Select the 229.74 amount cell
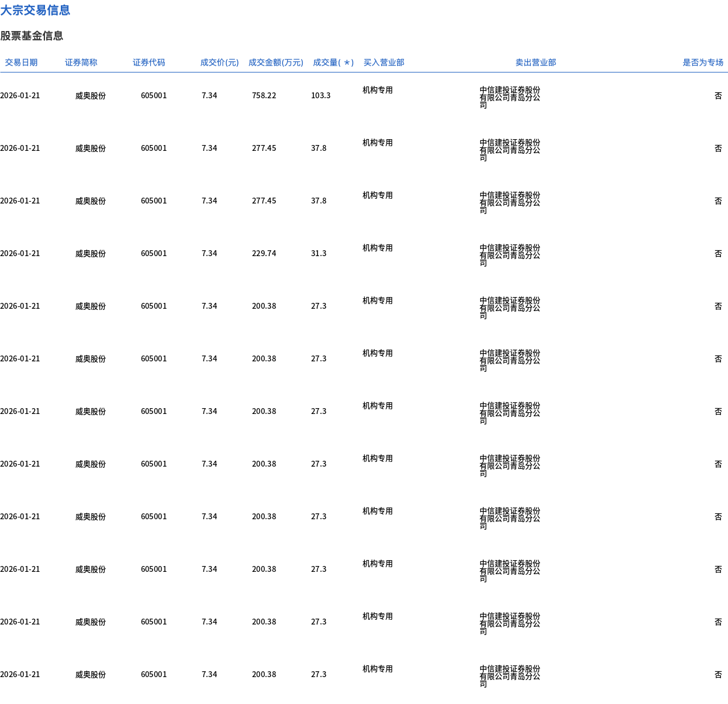 coord(264,254)
